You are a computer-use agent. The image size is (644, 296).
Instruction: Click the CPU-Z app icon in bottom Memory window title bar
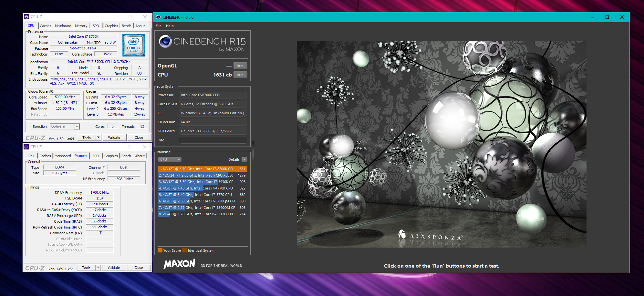coord(26,147)
